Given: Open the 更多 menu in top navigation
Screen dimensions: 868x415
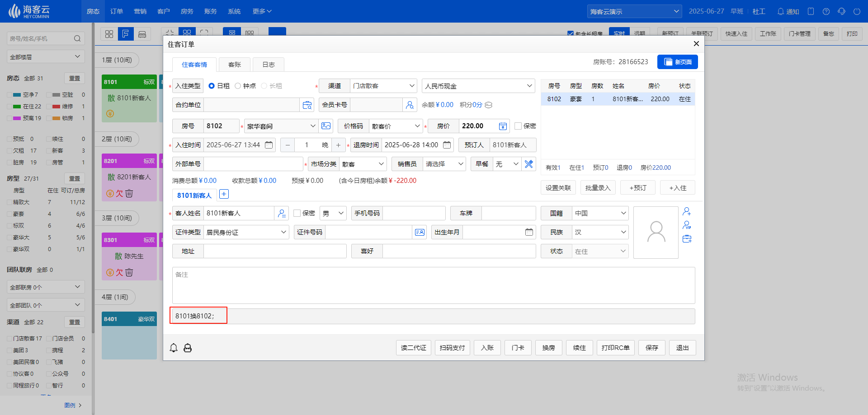Looking at the screenshot, I should [262, 11].
